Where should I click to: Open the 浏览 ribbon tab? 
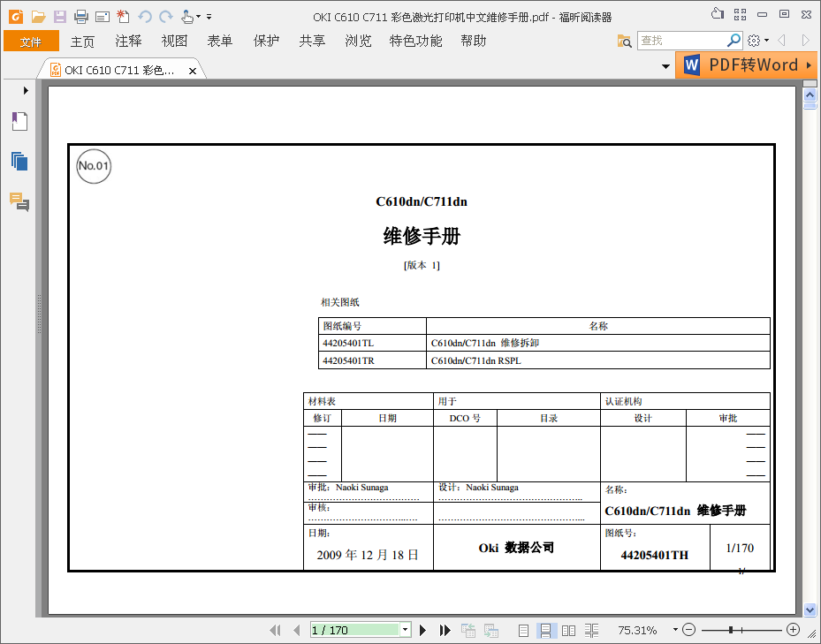[358, 42]
